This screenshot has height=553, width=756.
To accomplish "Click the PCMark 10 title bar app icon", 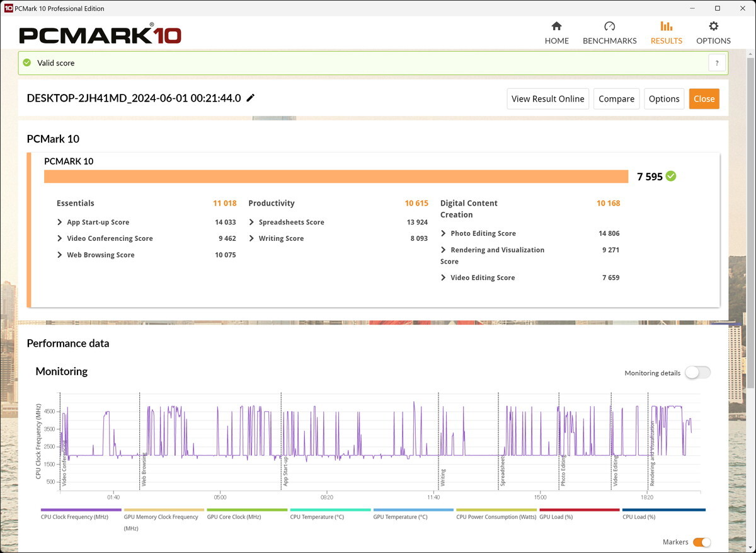I will pos(8,8).
